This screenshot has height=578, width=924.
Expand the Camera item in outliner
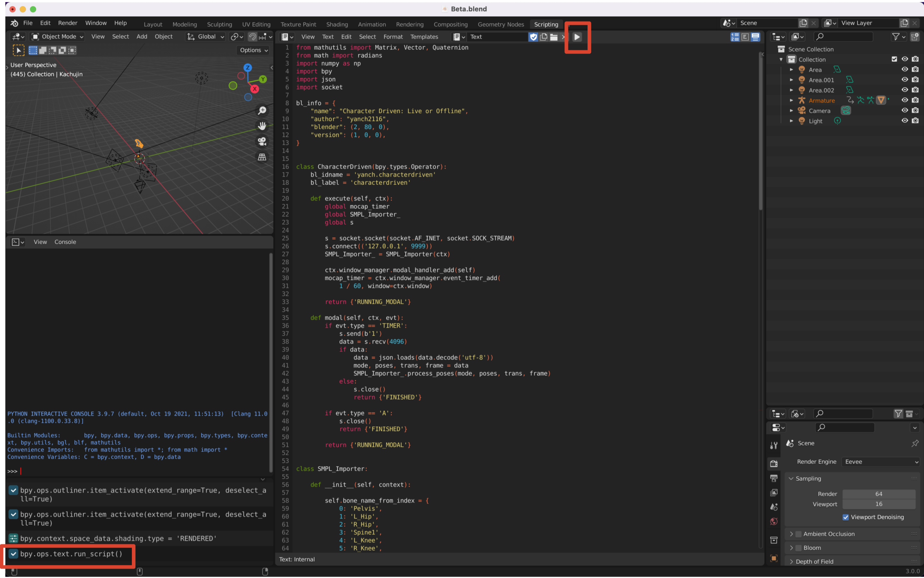(791, 111)
